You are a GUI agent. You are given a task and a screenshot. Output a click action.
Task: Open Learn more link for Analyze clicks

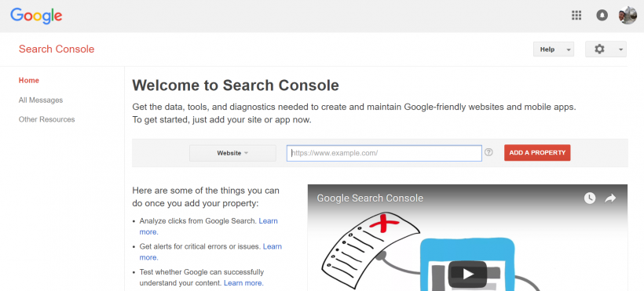point(268,221)
